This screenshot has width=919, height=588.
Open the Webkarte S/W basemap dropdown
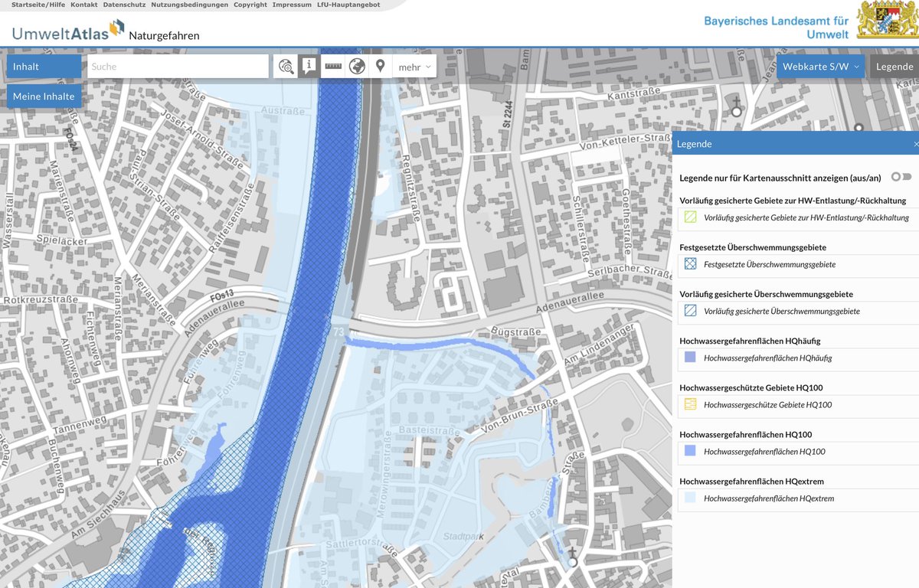[x=821, y=67]
